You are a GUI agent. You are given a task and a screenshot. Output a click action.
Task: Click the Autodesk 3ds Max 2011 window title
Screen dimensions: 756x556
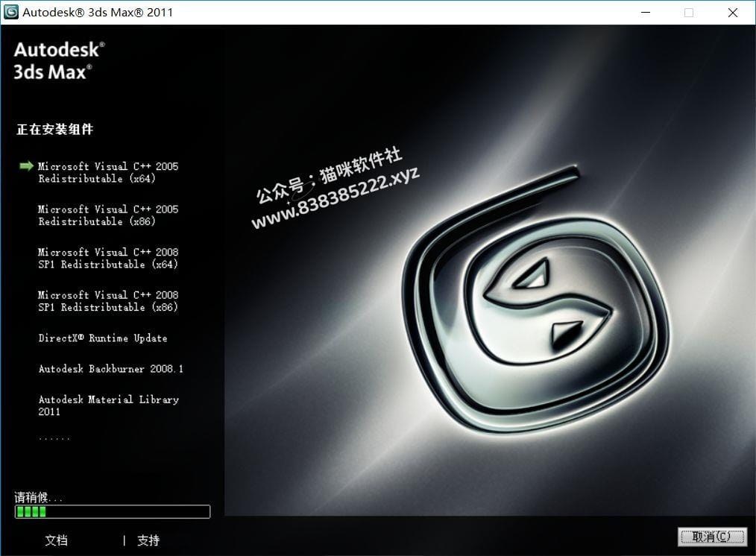98,12
